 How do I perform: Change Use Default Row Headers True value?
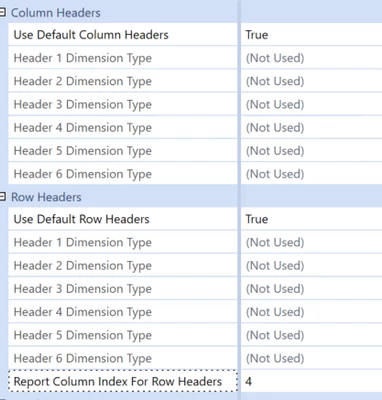click(312, 219)
